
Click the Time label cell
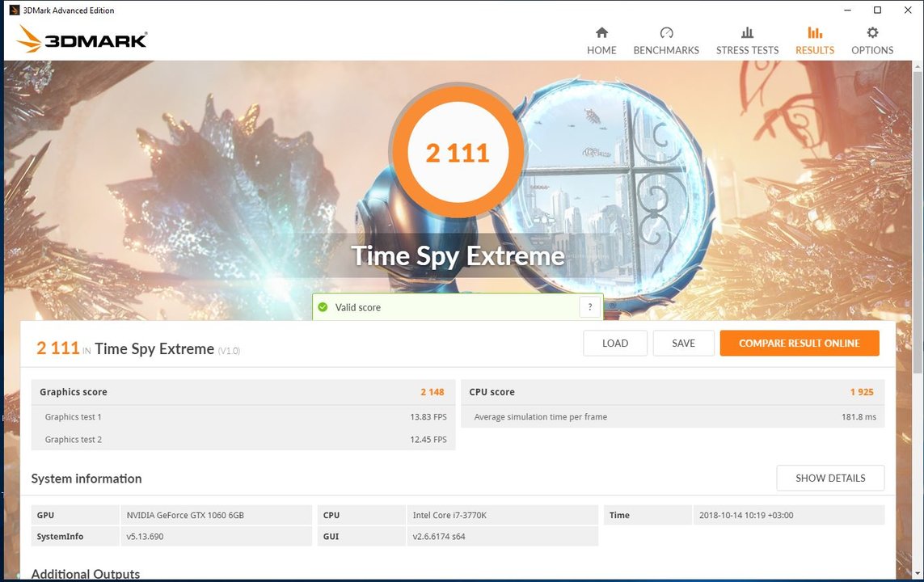648,515
